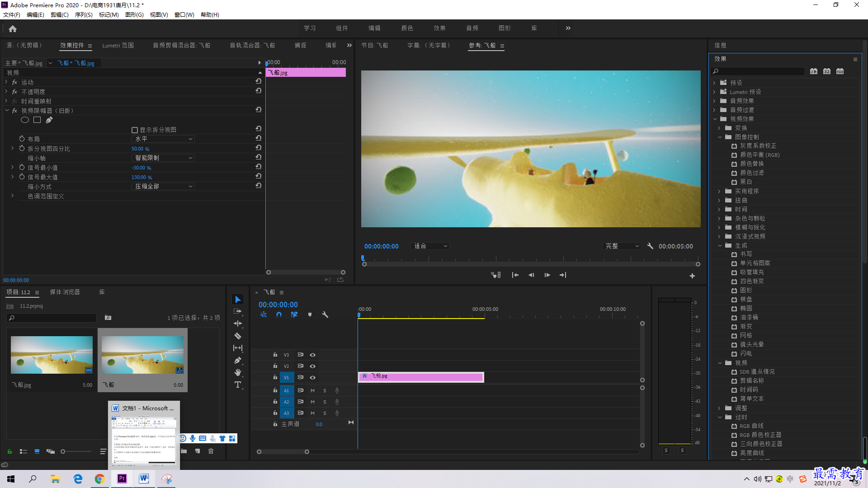Go to In point in monitor
Image resolution: width=868 pixels, height=488 pixels.
point(515,275)
